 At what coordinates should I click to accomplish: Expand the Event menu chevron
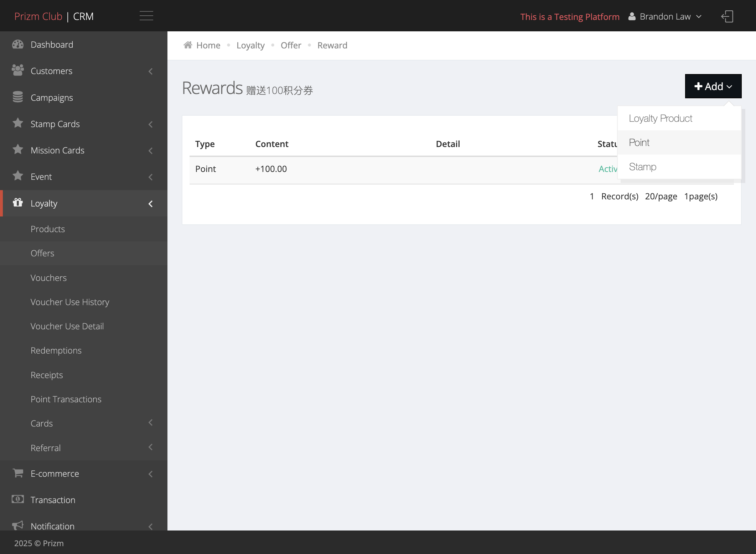coord(151,177)
